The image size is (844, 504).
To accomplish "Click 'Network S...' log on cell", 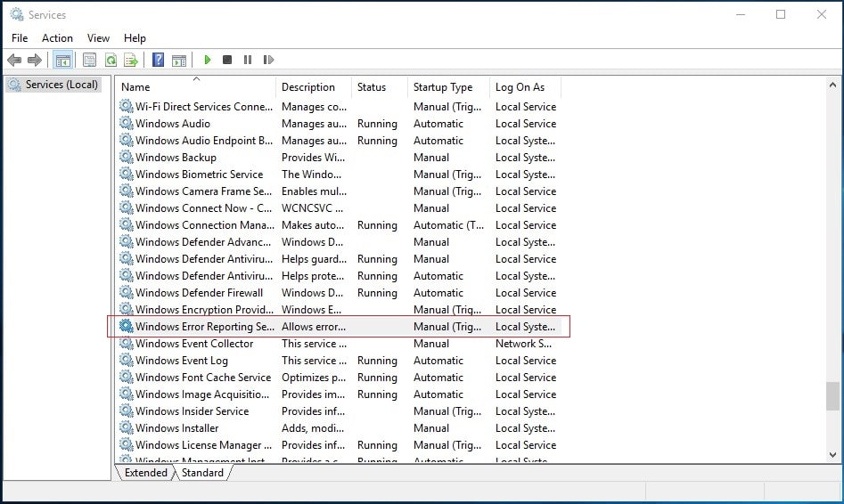I will coord(523,343).
